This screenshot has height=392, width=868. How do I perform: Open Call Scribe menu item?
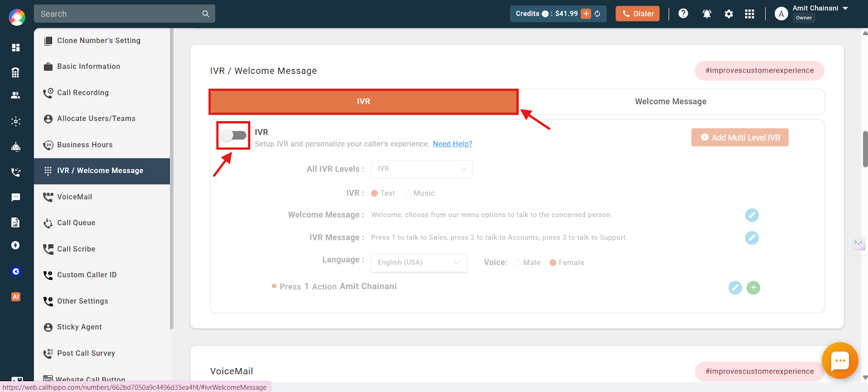pyautogui.click(x=102, y=249)
